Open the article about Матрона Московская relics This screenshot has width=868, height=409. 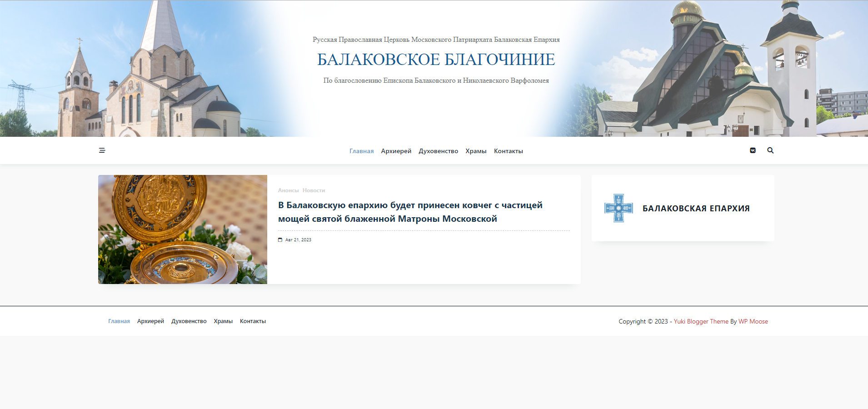(x=410, y=212)
